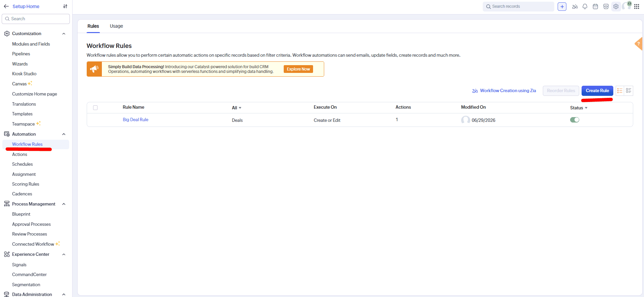Click the Experience Center section icon
644x297 pixels.
pyautogui.click(x=7, y=254)
